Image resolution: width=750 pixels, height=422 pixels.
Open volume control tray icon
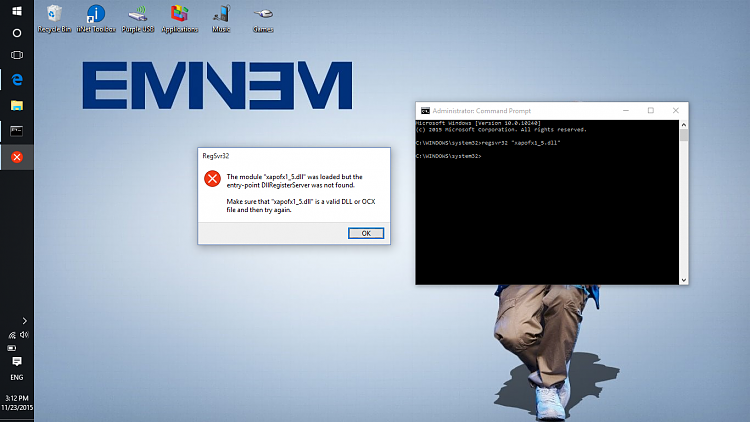pyautogui.click(x=24, y=335)
